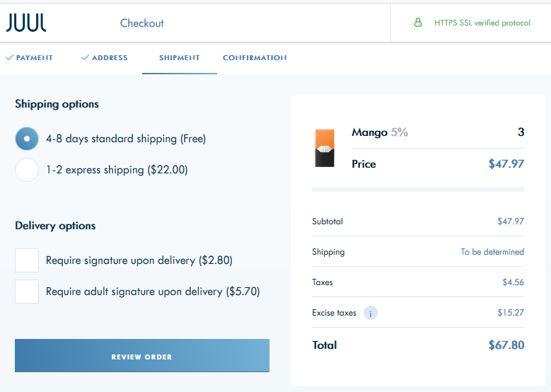Click the HTTPS SSL verified protocol text
551x392 pixels.
click(482, 23)
